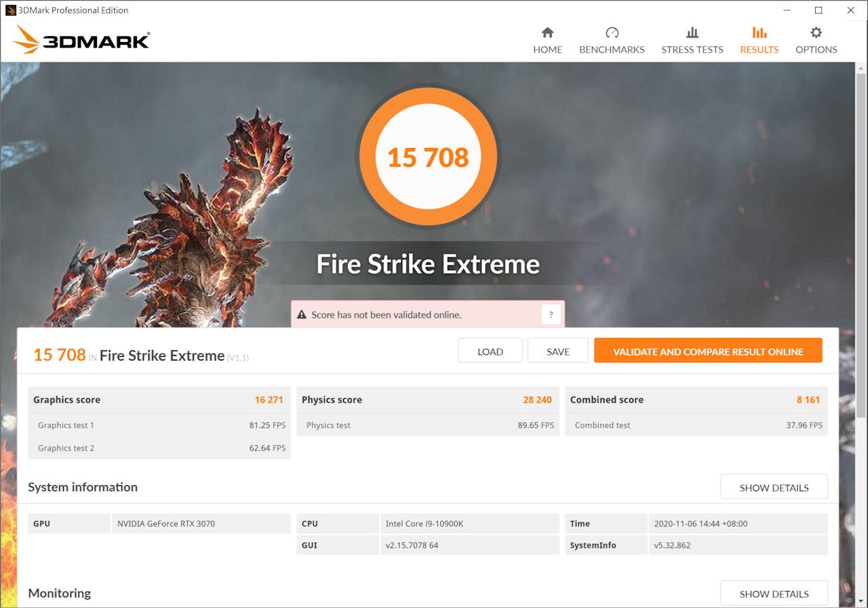The width and height of the screenshot is (868, 608).
Task: Click the score circle showing 15 708
Action: tap(429, 157)
